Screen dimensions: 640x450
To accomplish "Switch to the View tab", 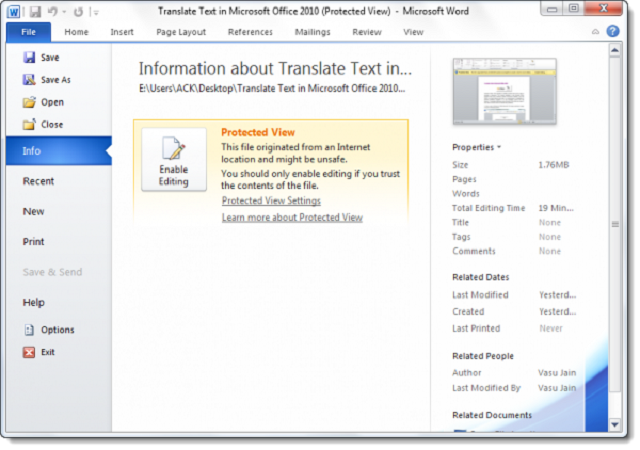I will click(413, 32).
